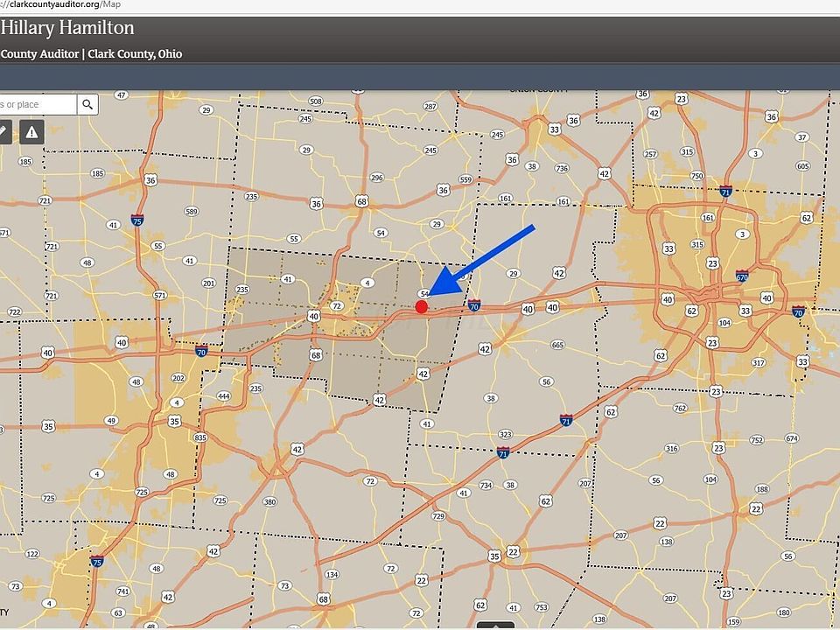Select the ruler measure tool

pos(3,132)
